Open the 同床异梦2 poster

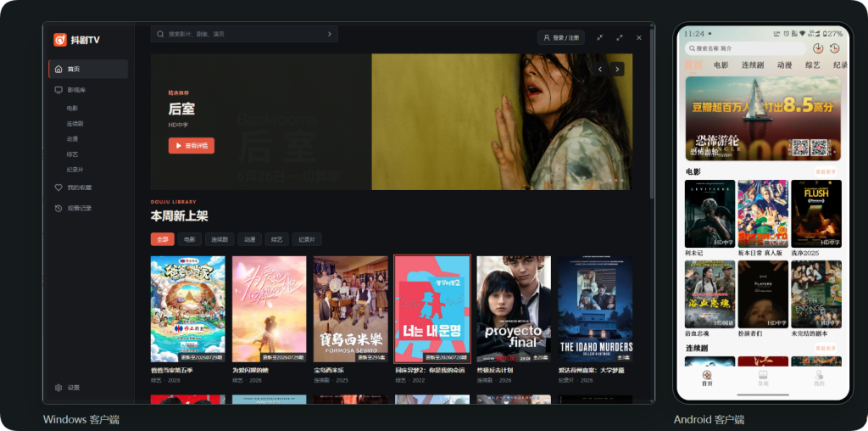pos(432,309)
